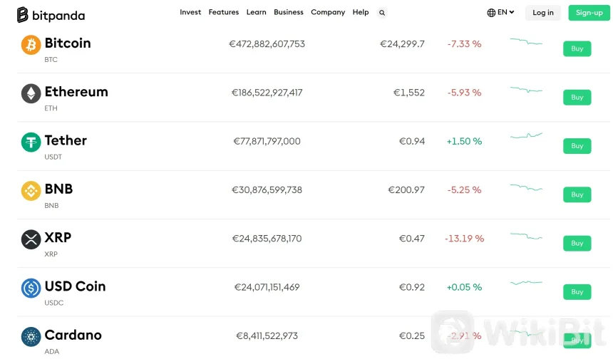
Task: Open the Tether price trend chart
Action: (x=526, y=135)
